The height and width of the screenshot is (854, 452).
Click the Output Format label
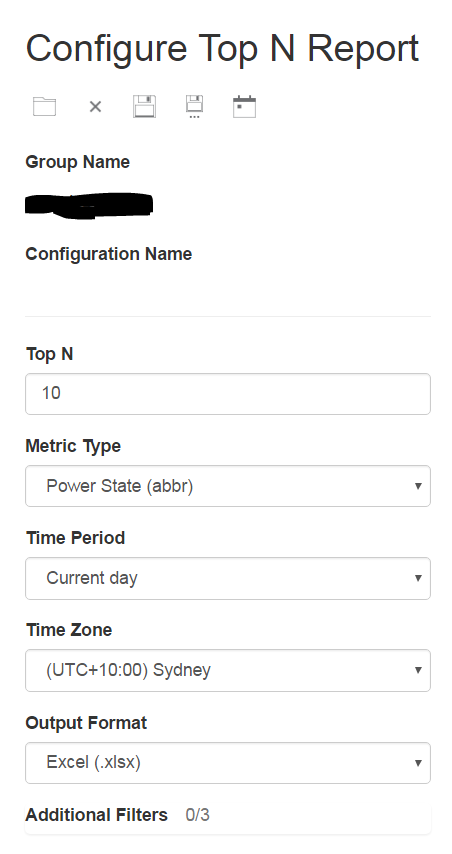tap(86, 723)
